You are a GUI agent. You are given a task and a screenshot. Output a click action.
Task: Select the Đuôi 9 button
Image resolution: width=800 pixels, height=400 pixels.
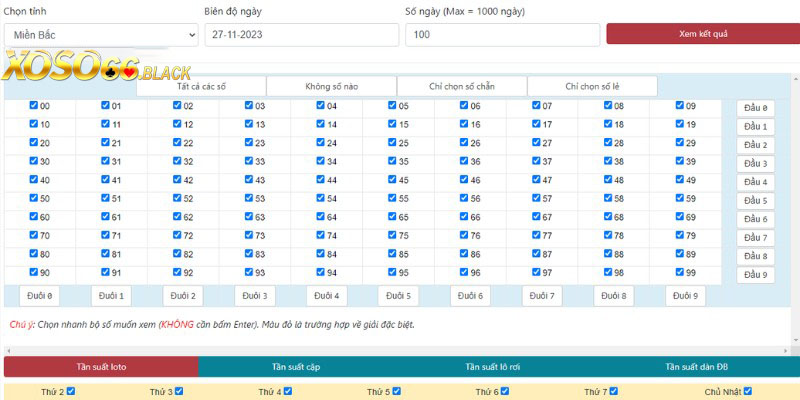tap(686, 296)
